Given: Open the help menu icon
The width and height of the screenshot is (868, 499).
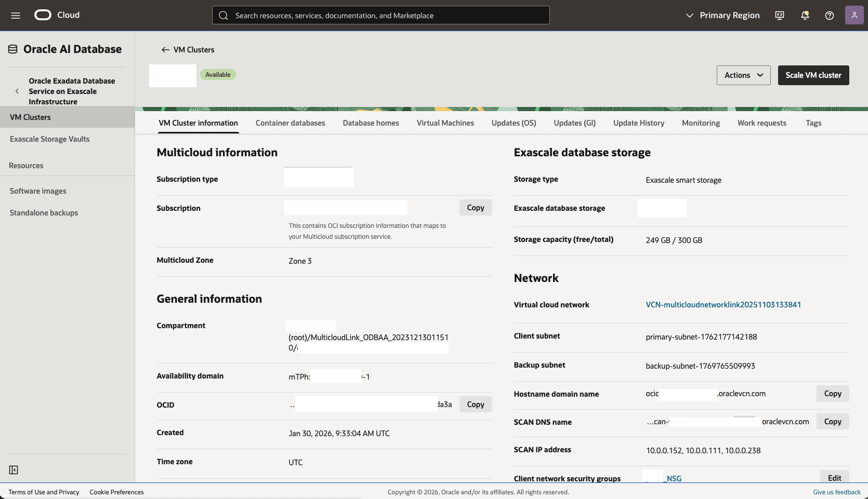Looking at the screenshot, I should point(829,15).
